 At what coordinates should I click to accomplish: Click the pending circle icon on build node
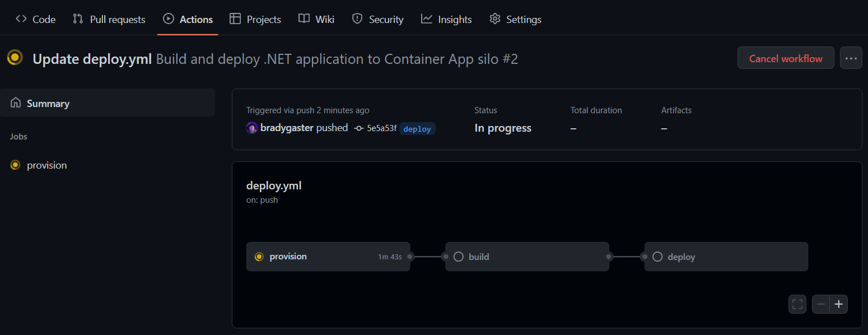point(459,257)
